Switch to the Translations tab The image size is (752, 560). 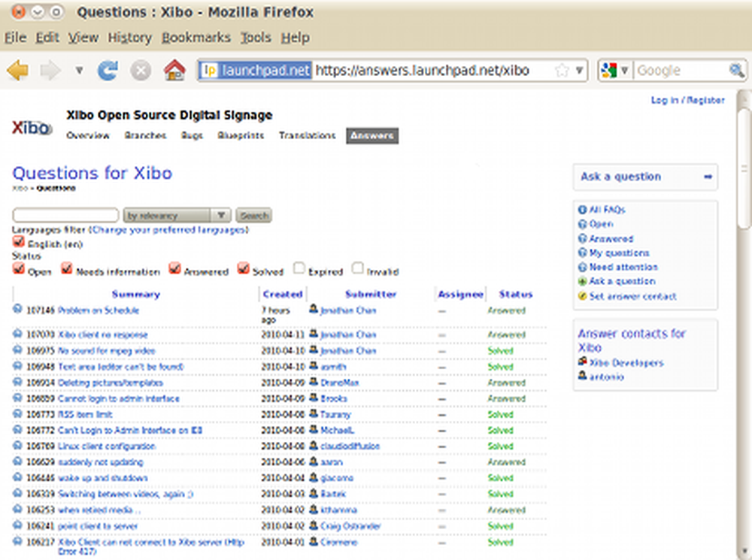pyautogui.click(x=308, y=136)
